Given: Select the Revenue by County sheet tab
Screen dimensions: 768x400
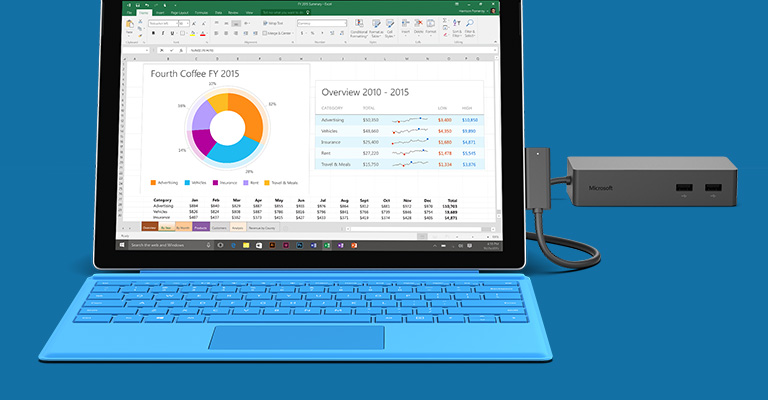Looking at the screenshot, I should (x=262, y=228).
